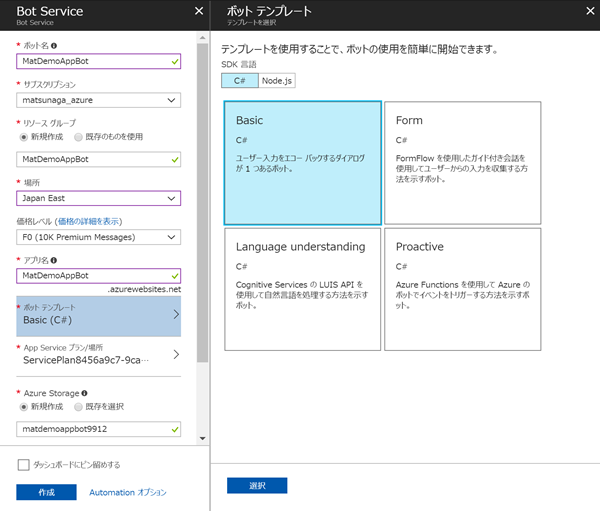The image size is (600, 511).
Task: Click the Azure Storage name field matdemoappbot9912
Action: (x=99, y=429)
